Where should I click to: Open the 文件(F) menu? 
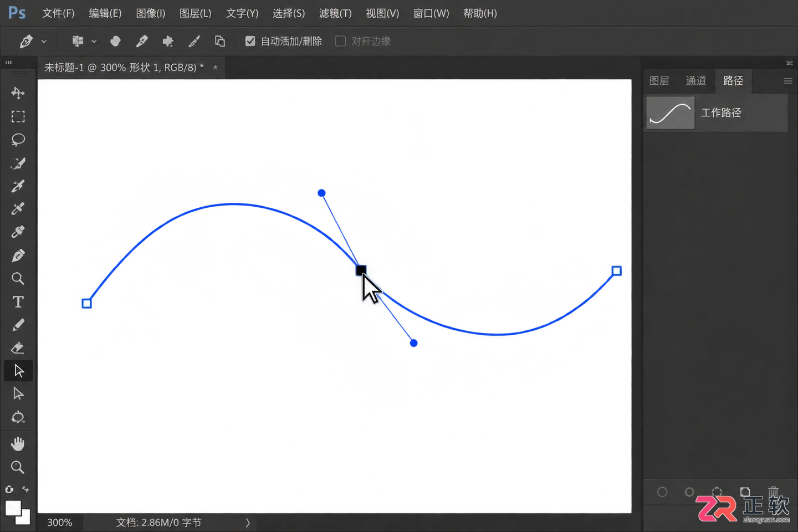pyautogui.click(x=58, y=13)
